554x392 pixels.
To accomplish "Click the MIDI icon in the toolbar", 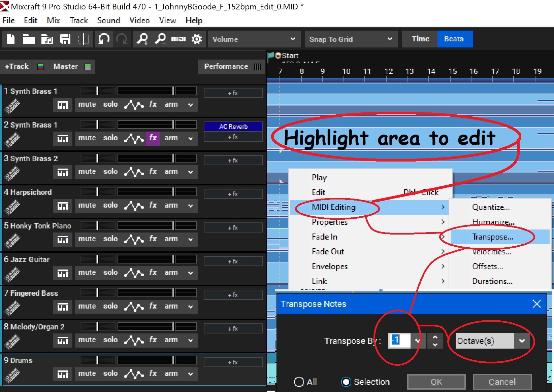I will click(x=178, y=39).
